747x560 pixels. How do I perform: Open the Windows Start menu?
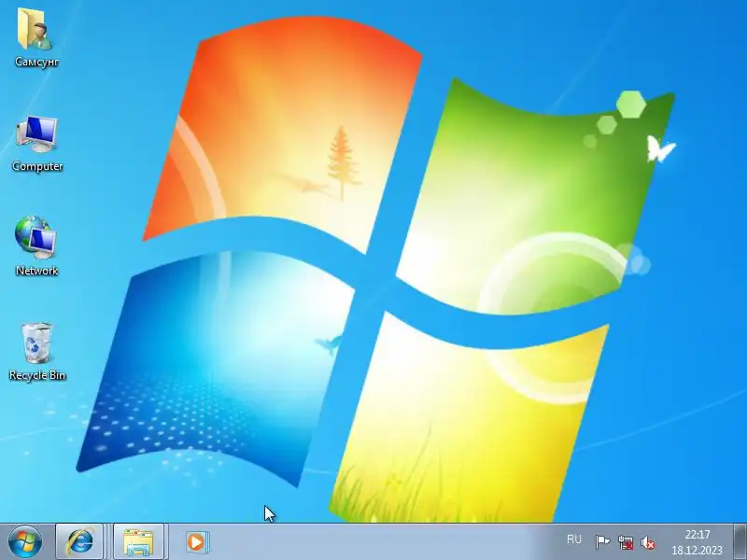coord(25,542)
